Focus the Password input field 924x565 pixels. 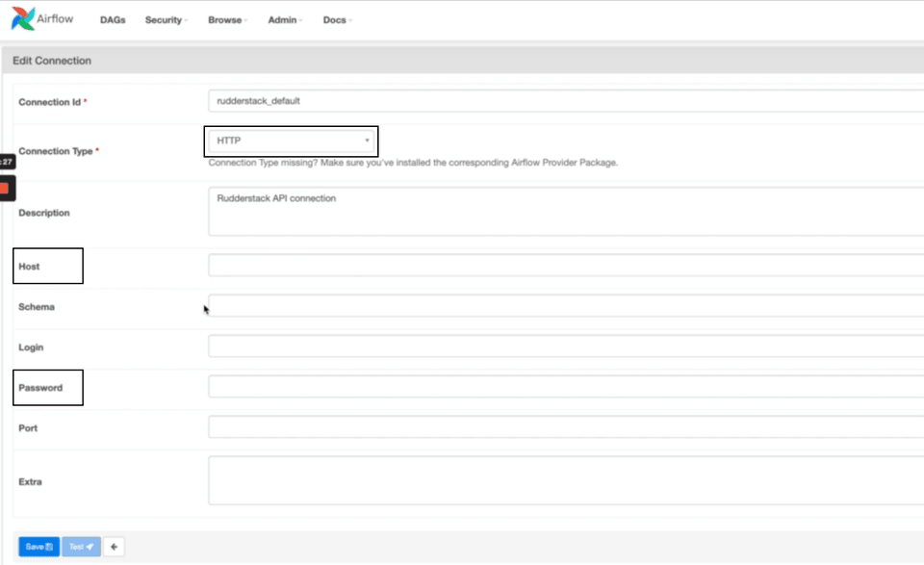(566, 387)
